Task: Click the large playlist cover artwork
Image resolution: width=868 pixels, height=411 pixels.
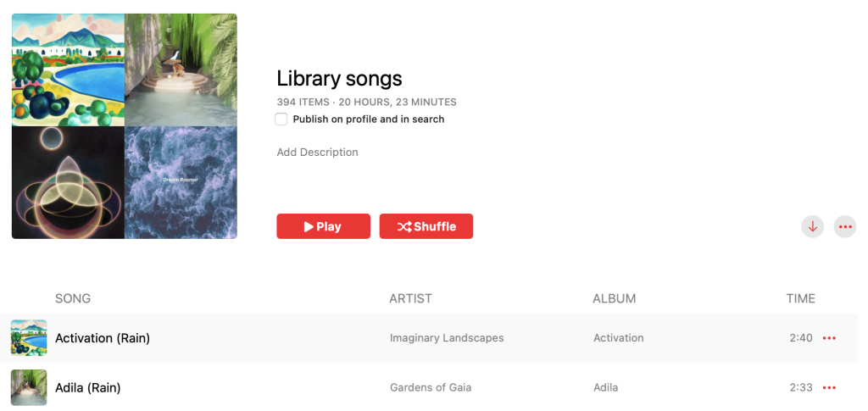Action: [x=125, y=126]
